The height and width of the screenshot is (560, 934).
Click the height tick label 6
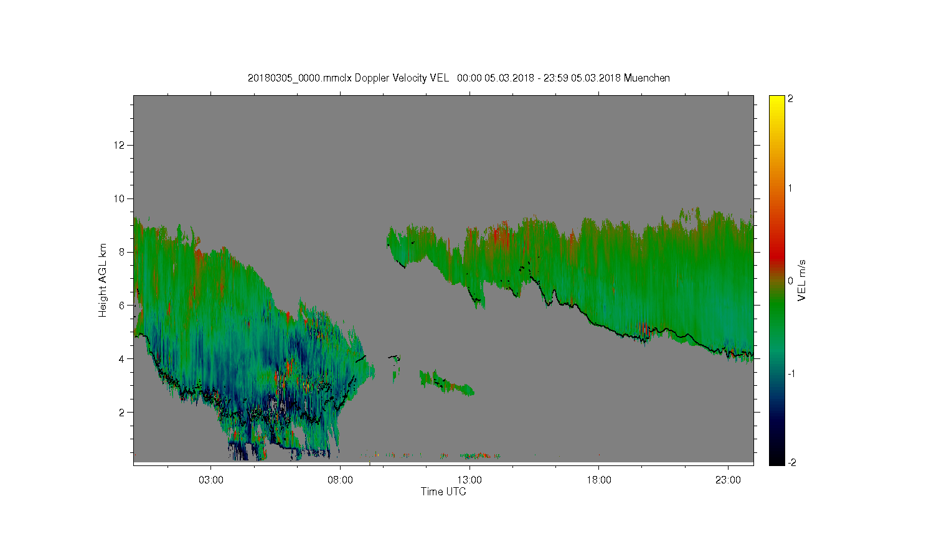pos(123,306)
